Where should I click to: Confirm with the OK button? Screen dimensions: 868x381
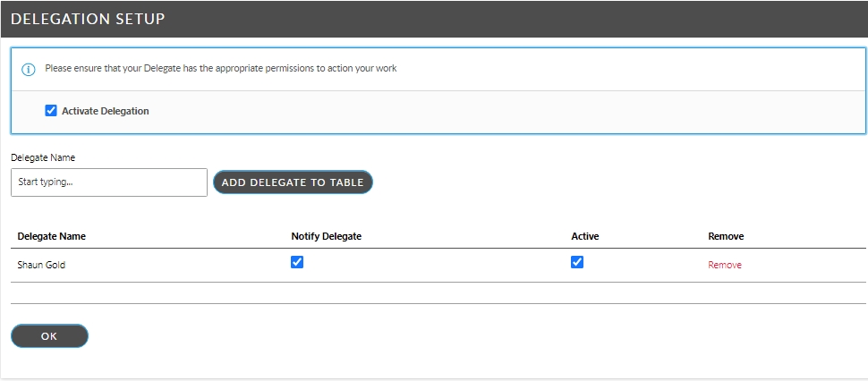tap(49, 335)
